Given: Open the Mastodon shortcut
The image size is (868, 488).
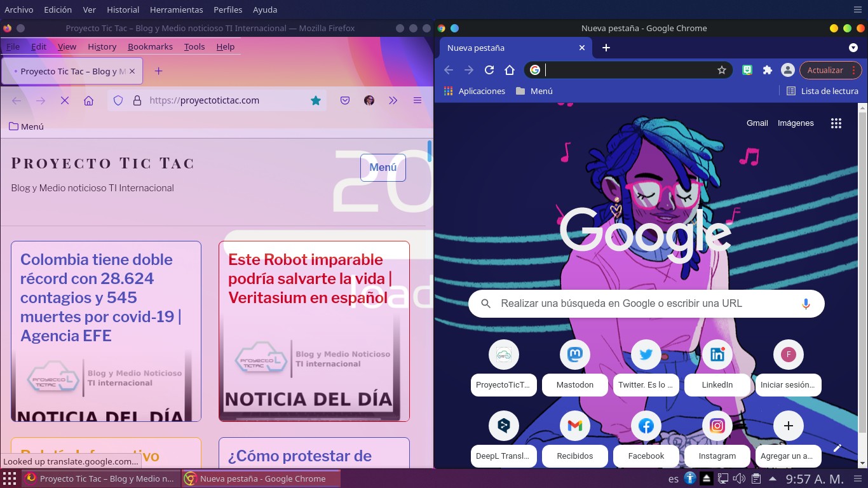Looking at the screenshot, I should (574, 369).
